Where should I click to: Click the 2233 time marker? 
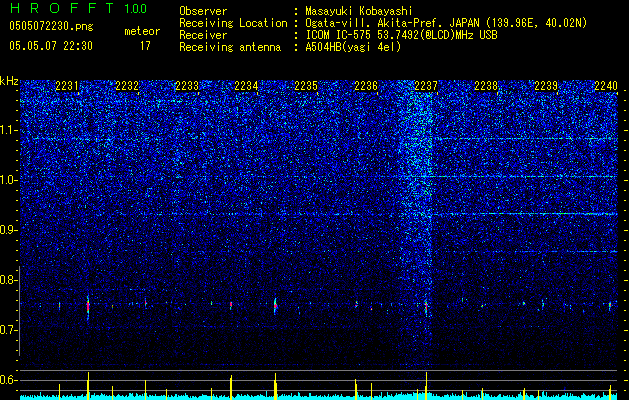(187, 86)
